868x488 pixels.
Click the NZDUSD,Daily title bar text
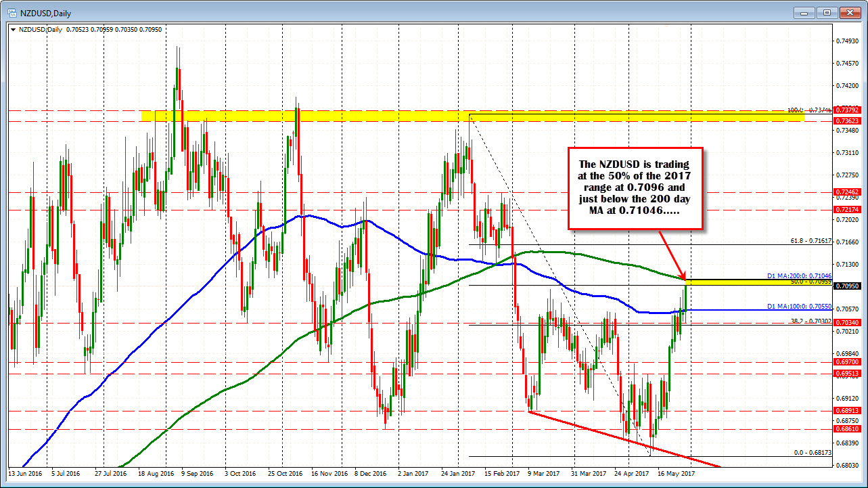pyautogui.click(x=45, y=12)
